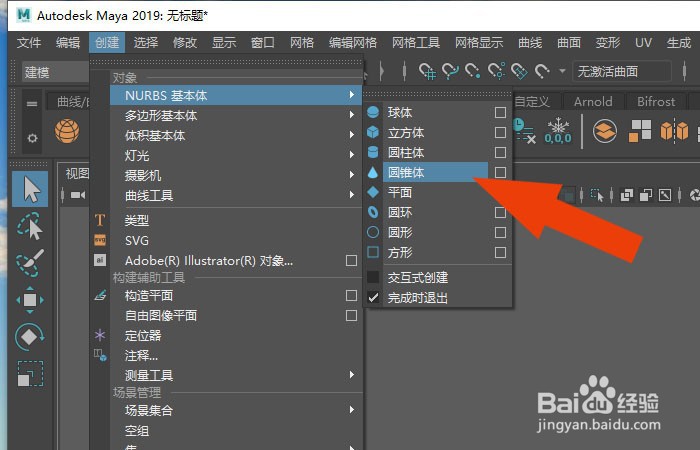This screenshot has height=450, width=700.
Task: Open the 视图 panel menu
Action: coord(77,173)
